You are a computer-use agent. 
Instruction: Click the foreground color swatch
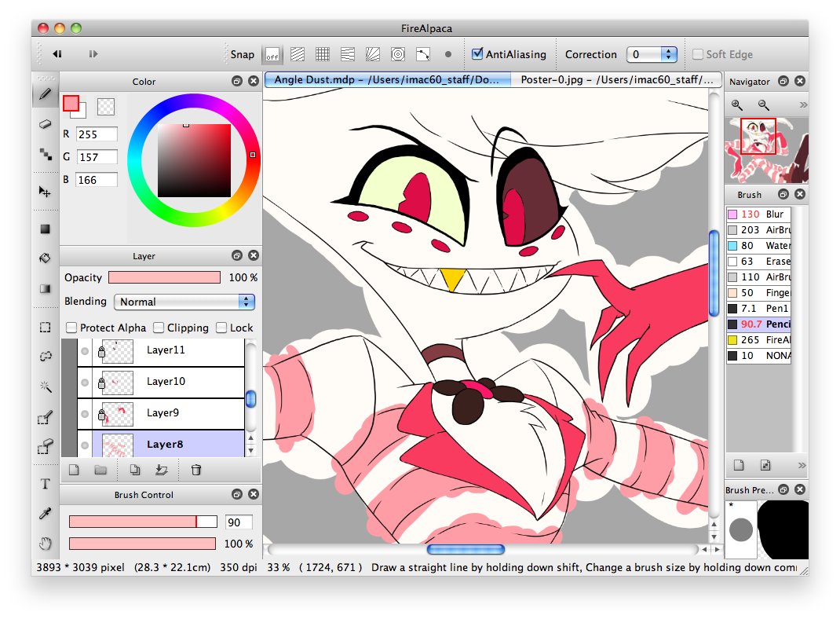[71, 104]
